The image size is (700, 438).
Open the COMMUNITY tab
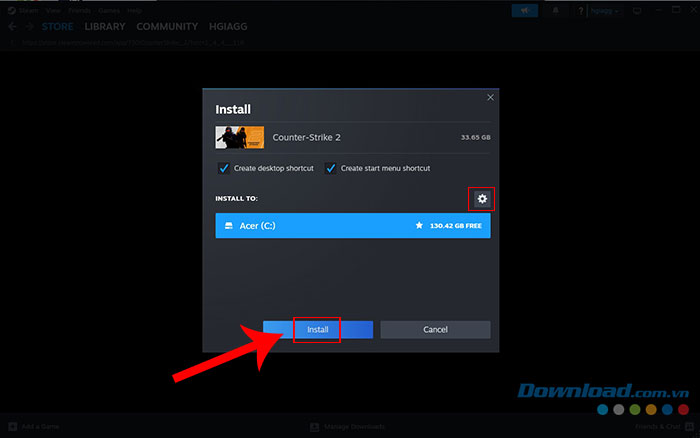(x=167, y=26)
